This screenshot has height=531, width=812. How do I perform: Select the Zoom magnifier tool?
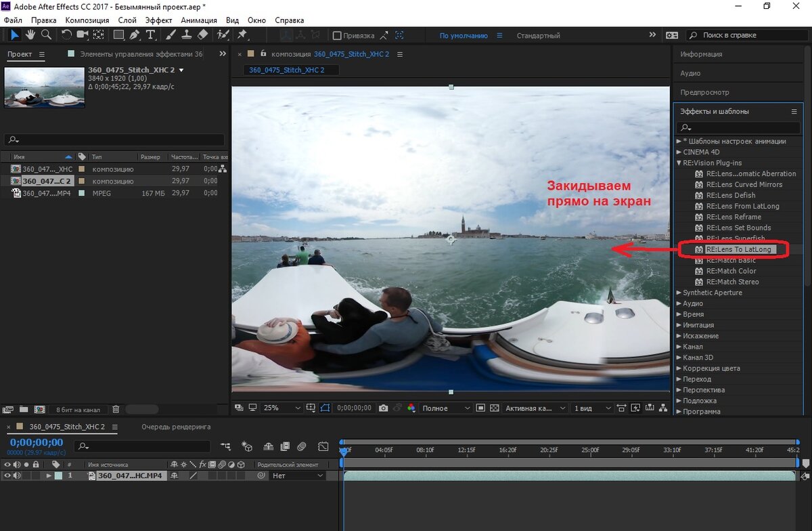(46, 35)
